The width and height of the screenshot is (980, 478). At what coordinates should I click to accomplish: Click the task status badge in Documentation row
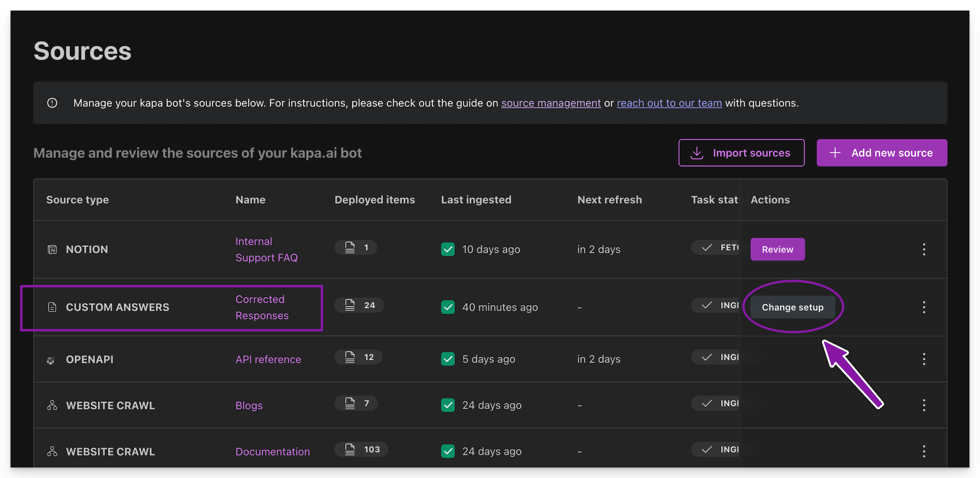[x=715, y=449]
